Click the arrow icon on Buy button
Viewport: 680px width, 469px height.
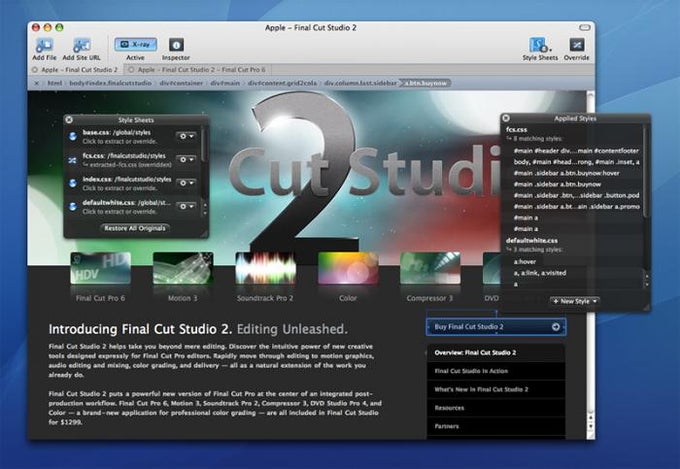pos(556,327)
